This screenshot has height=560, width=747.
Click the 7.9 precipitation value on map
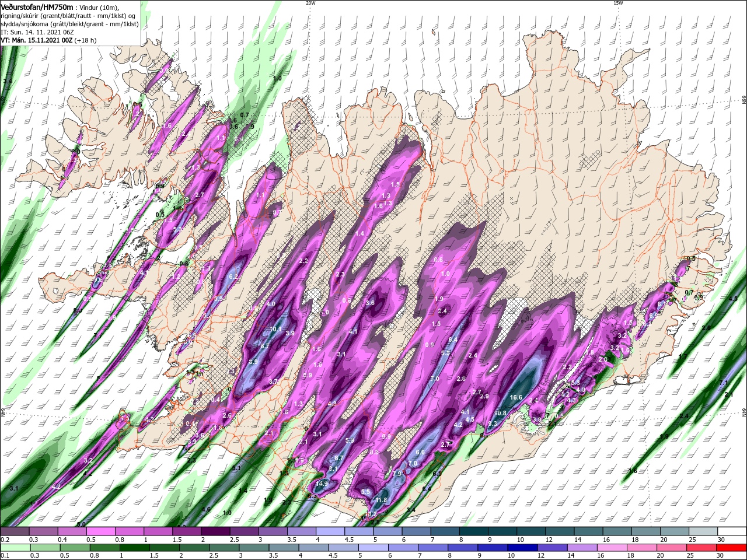point(397,474)
